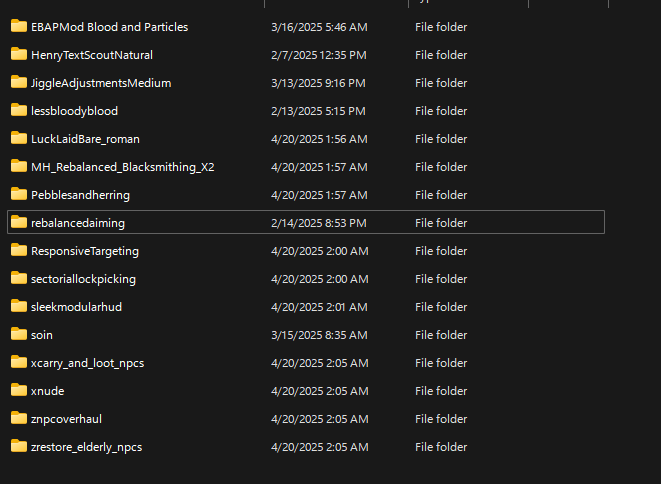Viewport: 661px width, 484px height.
Task: Select the soin folder name
Action: (x=43, y=335)
